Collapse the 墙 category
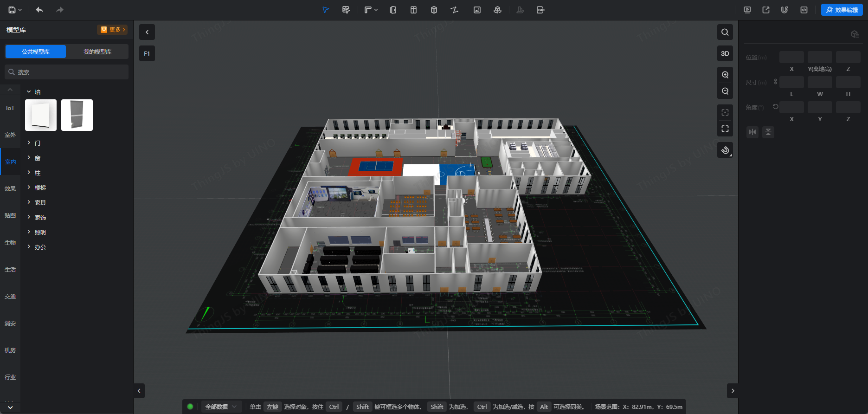 click(x=29, y=92)
